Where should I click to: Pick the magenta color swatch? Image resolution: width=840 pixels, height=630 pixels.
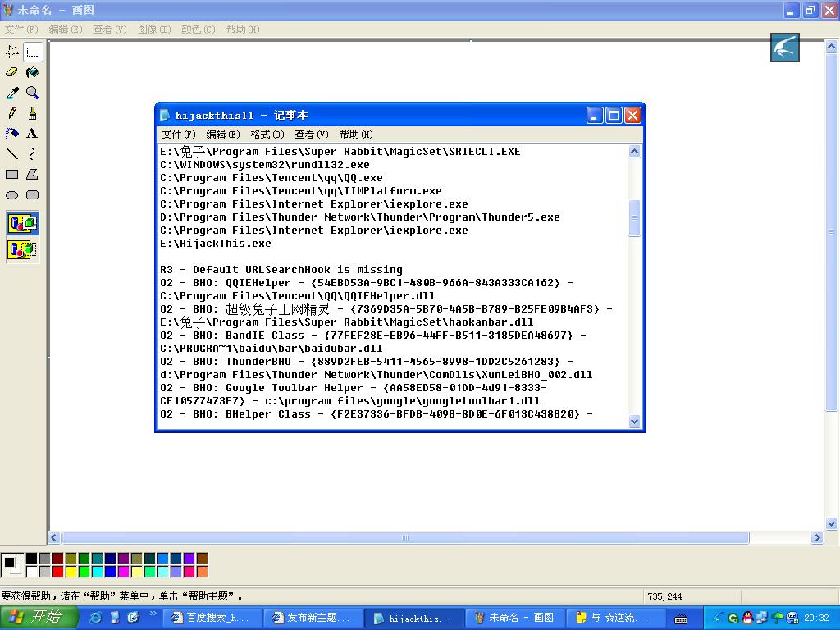123,572
